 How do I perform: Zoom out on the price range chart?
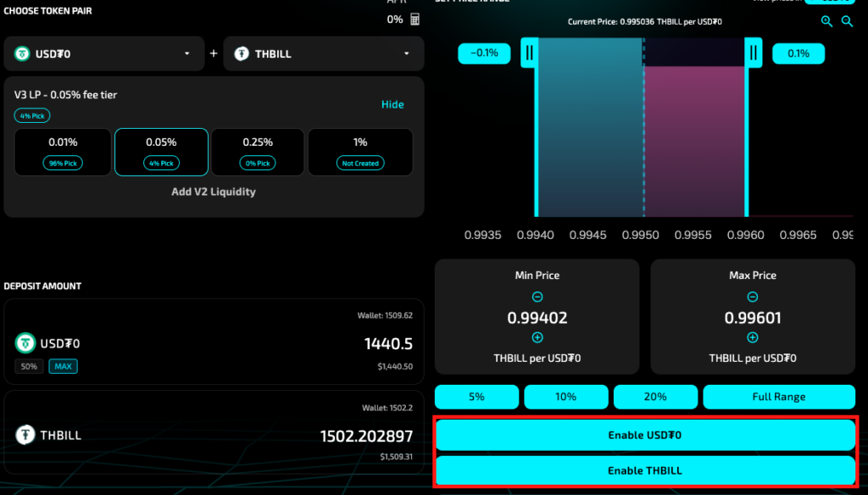click(847, 22)
